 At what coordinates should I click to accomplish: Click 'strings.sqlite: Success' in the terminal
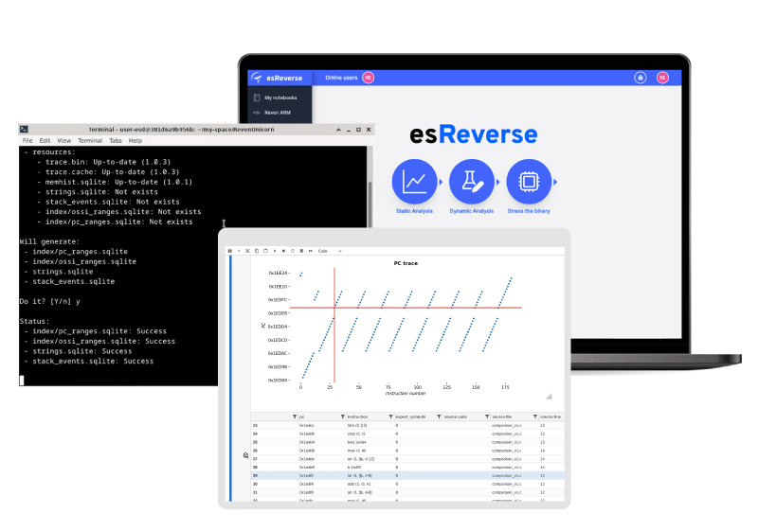point(82,351)
